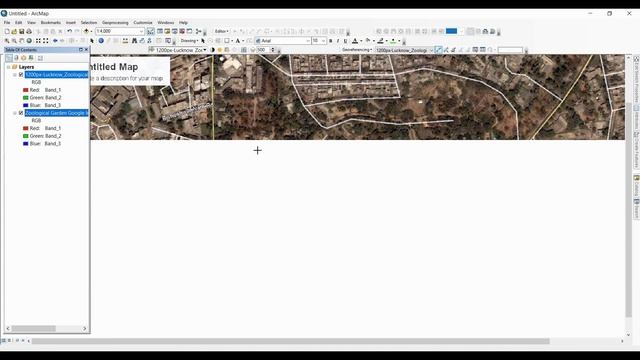This screenshot has height=360, width=640.
Task: Open the Georeferencing dropdown menu
Action: [357, 50]
